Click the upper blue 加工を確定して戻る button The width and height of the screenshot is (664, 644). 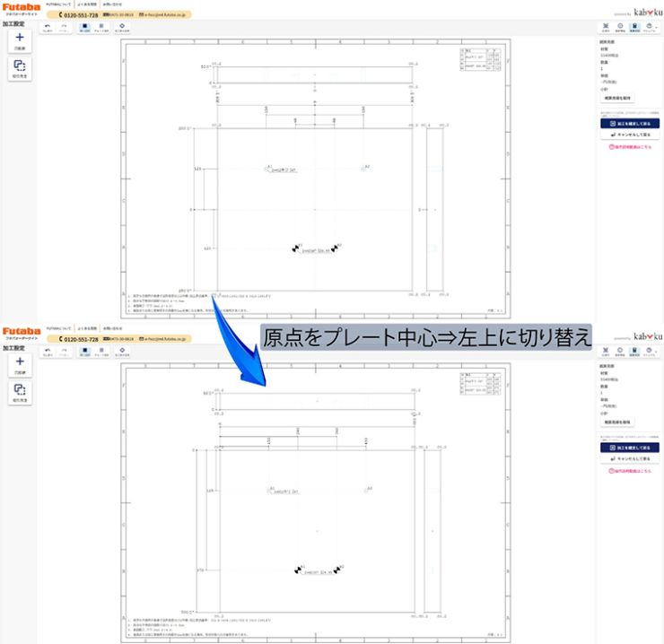tap(629, 124)
